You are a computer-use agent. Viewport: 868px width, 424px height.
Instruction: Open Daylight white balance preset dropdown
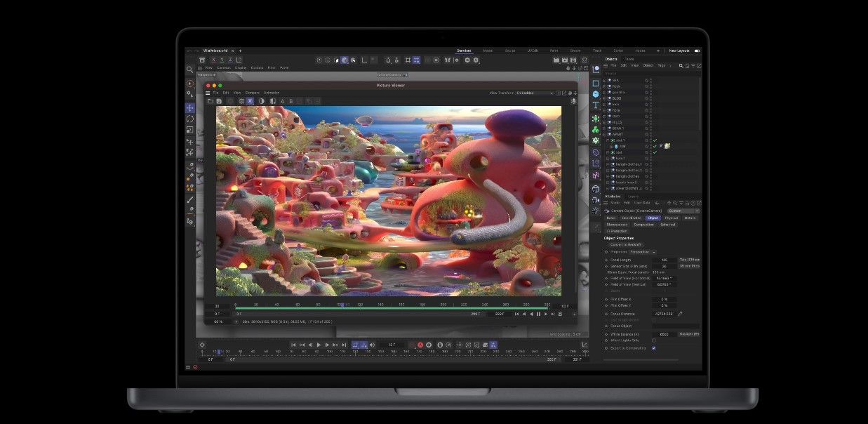point(689,334)
